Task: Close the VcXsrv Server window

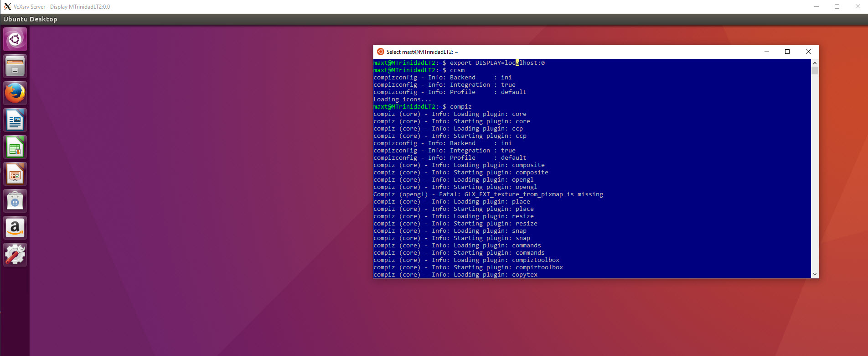Action: pyautogui.click(x=858, y=6)
